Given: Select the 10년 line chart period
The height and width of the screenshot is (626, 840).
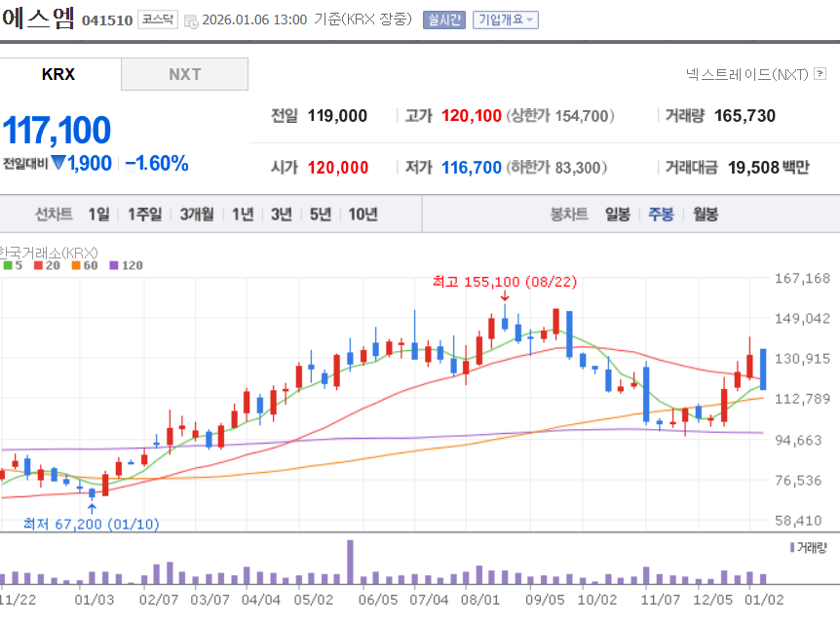Looking at the screenshot, I should tap(363, 215).
